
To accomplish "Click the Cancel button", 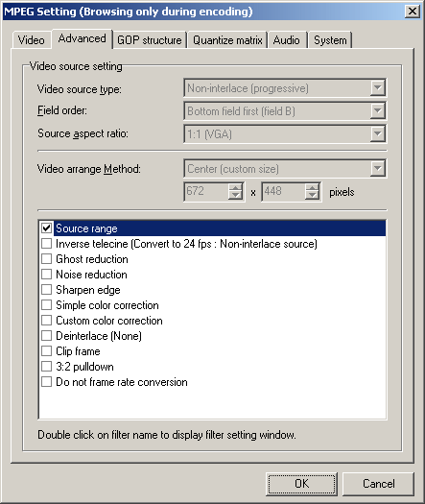I will [x=378, y=484].
